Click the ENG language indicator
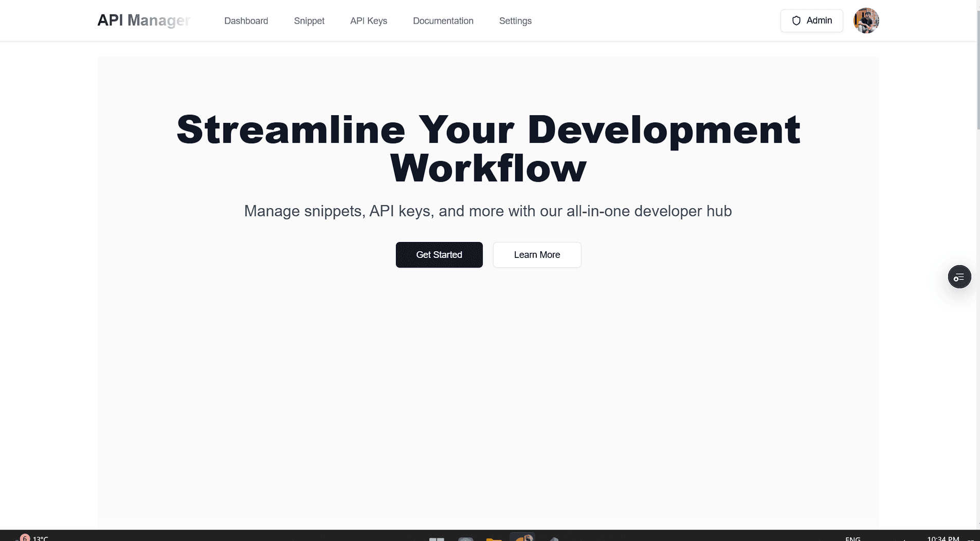 tap(852, 538)
